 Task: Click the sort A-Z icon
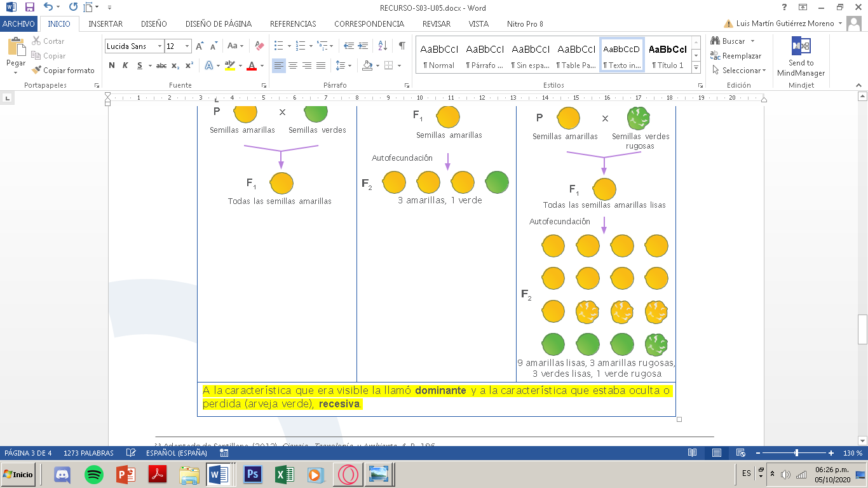pos(383,46)
